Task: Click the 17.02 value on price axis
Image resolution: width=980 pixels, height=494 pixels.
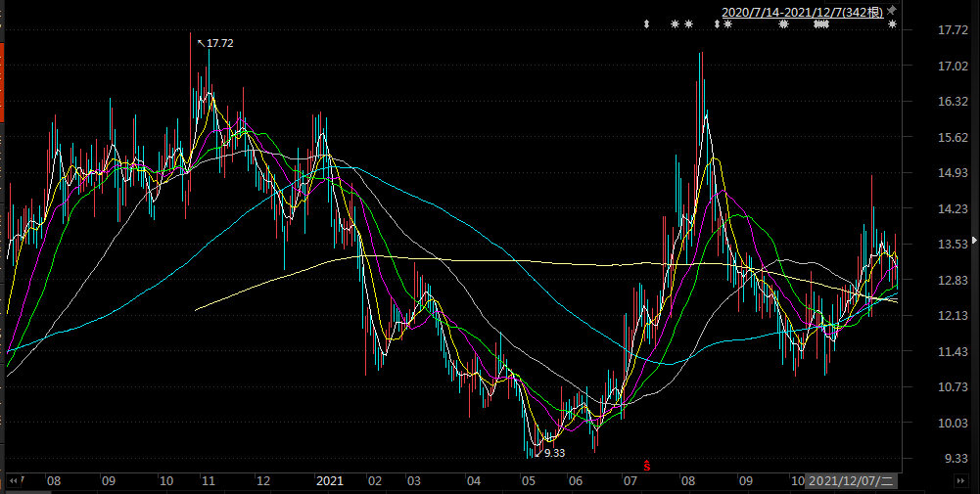Action: coord(925,67)
